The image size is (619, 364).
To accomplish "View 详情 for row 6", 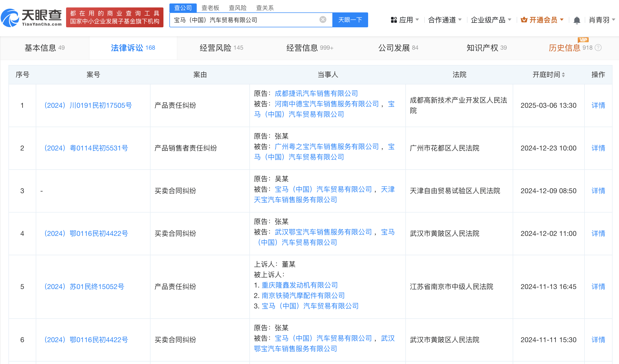I will click(x=598, y=340).
